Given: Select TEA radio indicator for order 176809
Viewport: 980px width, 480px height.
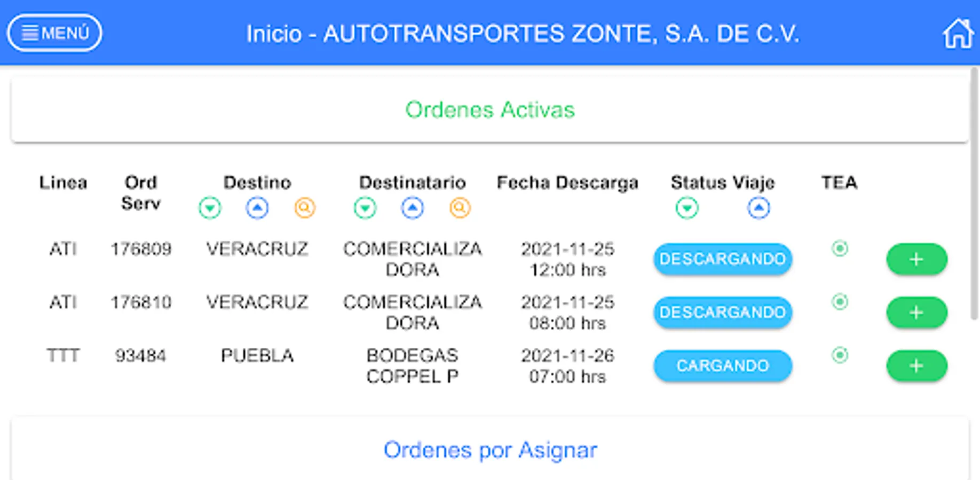Looking at the screenshot, I should (840, 249).
